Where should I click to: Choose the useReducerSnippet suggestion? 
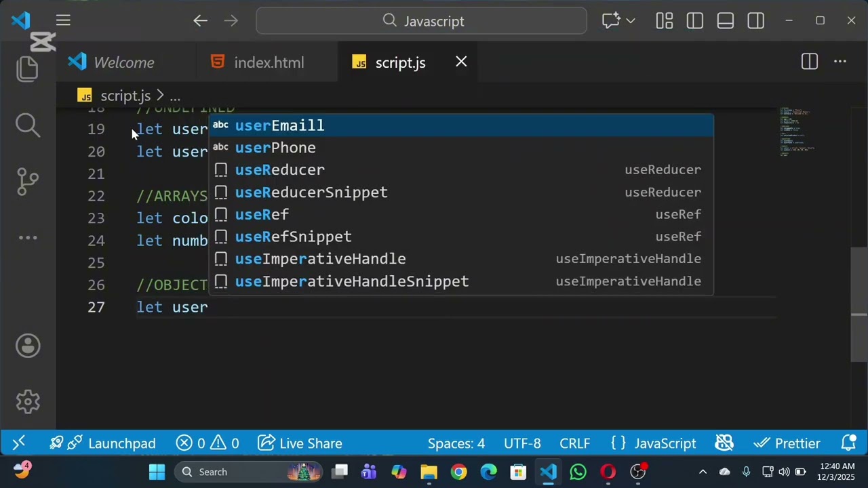tap(461, 192)
